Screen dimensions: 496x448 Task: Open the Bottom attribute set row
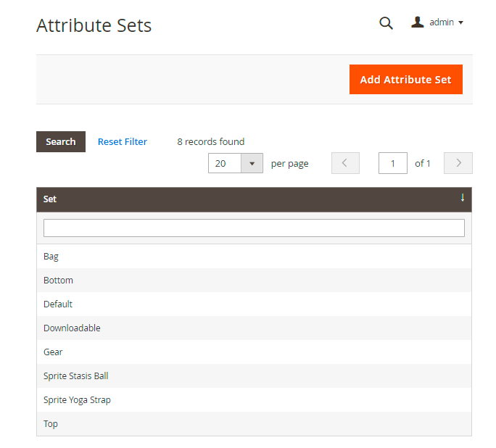(x=59, y=281)
